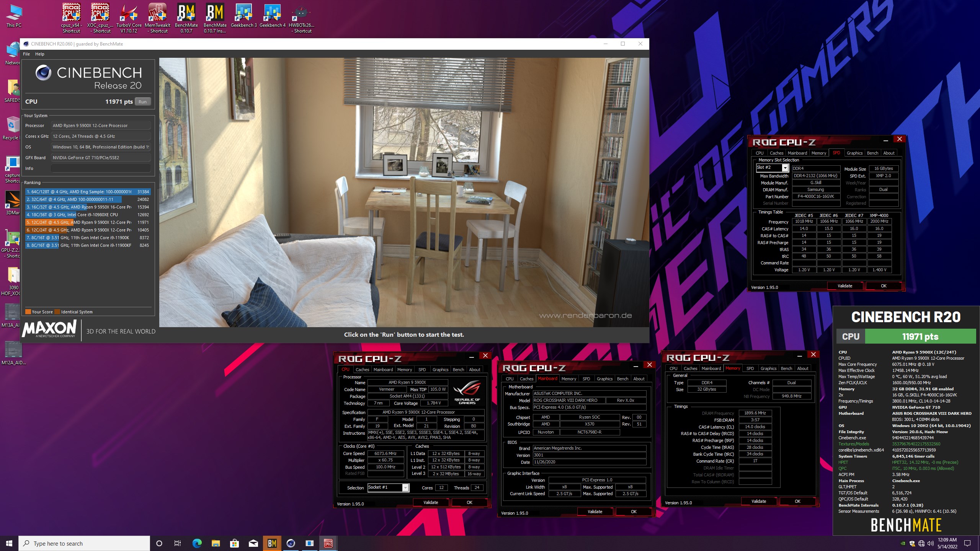This screenshot has height=551, width=980.
Task: Click the taskbar clock showing 12:09 AM
Action: 947,543
